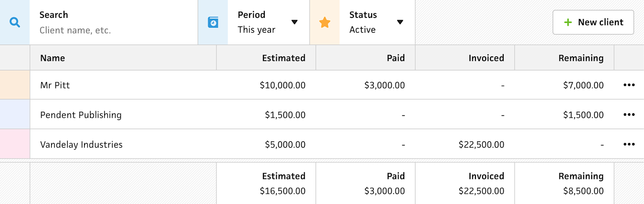644x204 pixels.
Task: Sort by the Estimated column header
Action: [284, 58]
